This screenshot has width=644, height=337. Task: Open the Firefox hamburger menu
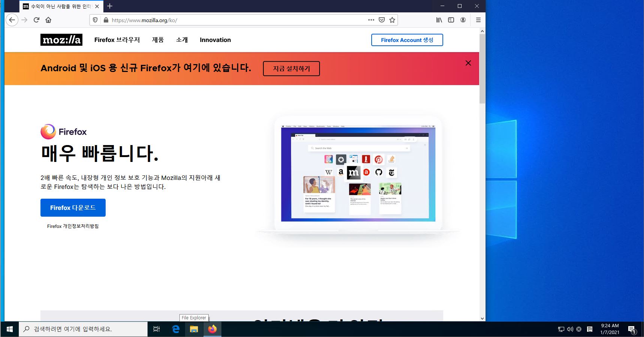478,20
